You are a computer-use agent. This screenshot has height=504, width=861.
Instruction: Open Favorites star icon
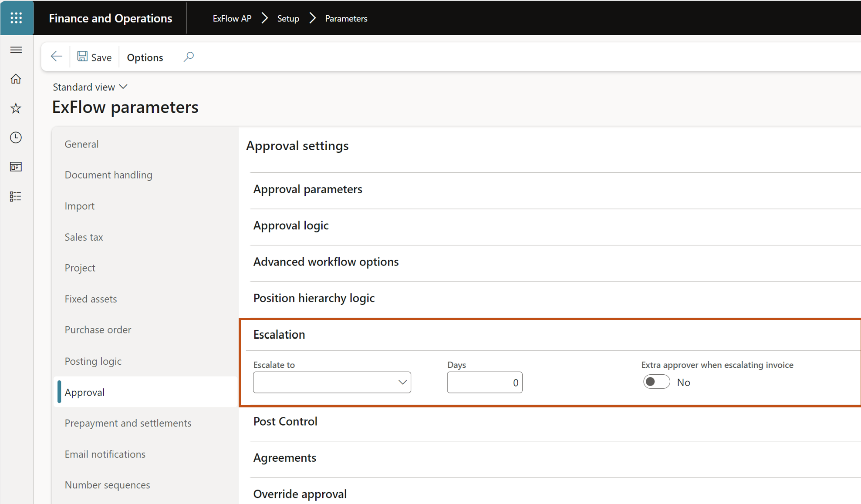click(x=16, y=108)
